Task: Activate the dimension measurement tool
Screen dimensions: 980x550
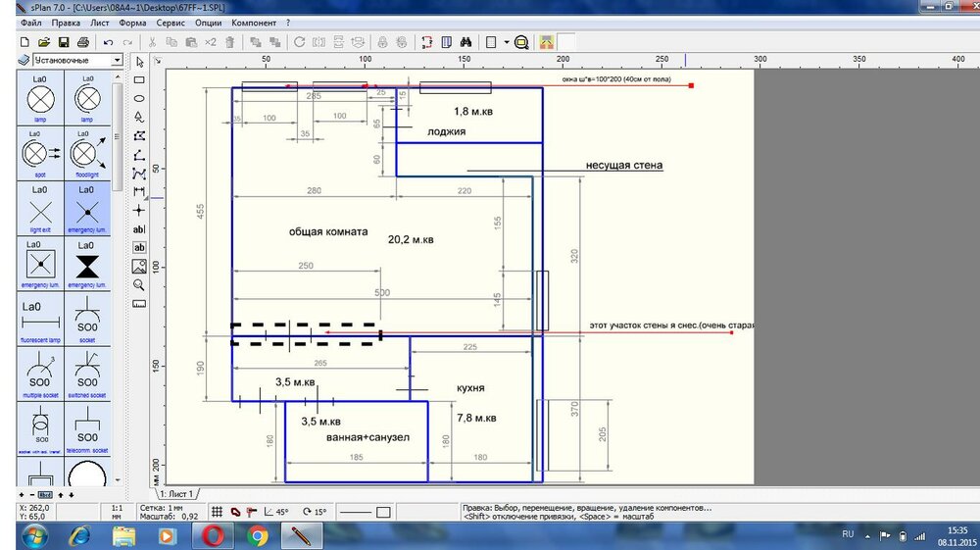Action: coord(139,191)
